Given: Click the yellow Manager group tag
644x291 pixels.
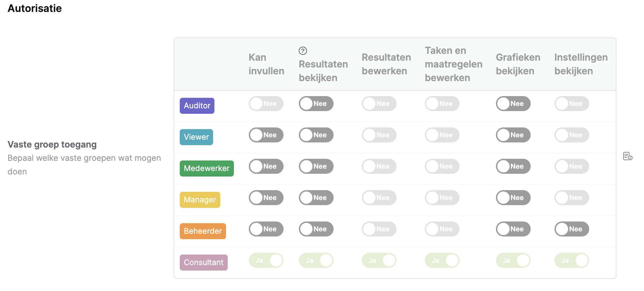Looking at the screenshot, I should [200, 200].
